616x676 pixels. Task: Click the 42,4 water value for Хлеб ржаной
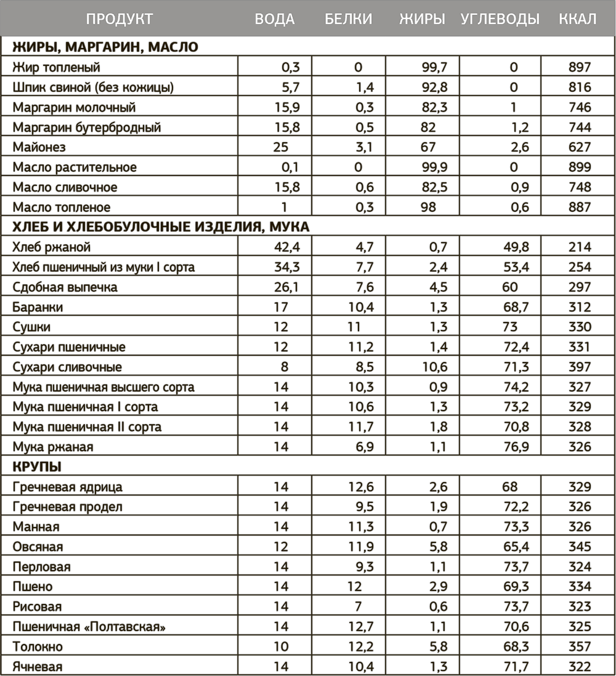coord(287,247)
